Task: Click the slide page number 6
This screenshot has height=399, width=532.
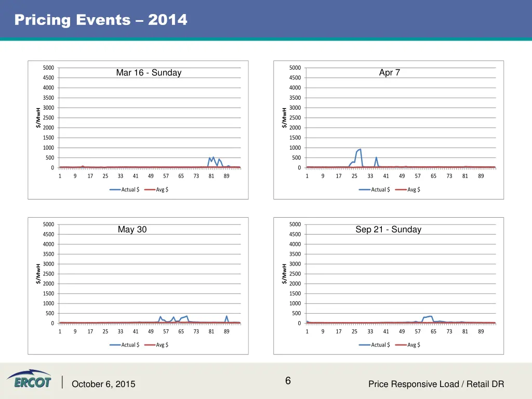Action: (288, 381)
